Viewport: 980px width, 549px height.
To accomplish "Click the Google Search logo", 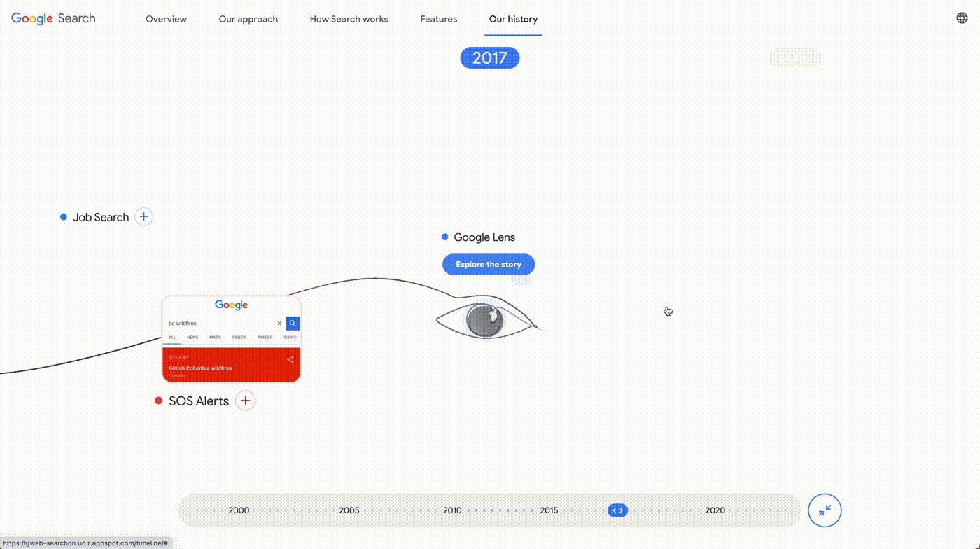I will 53,19.
